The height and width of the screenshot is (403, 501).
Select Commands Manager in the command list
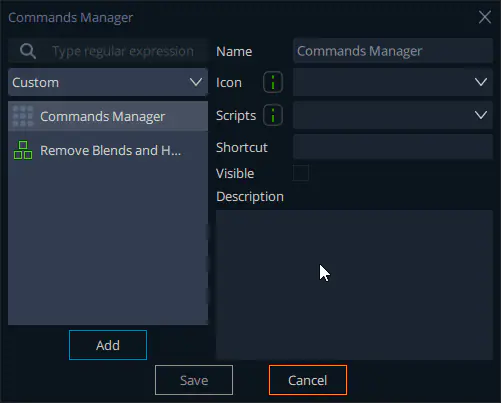[x=108, y=116]
